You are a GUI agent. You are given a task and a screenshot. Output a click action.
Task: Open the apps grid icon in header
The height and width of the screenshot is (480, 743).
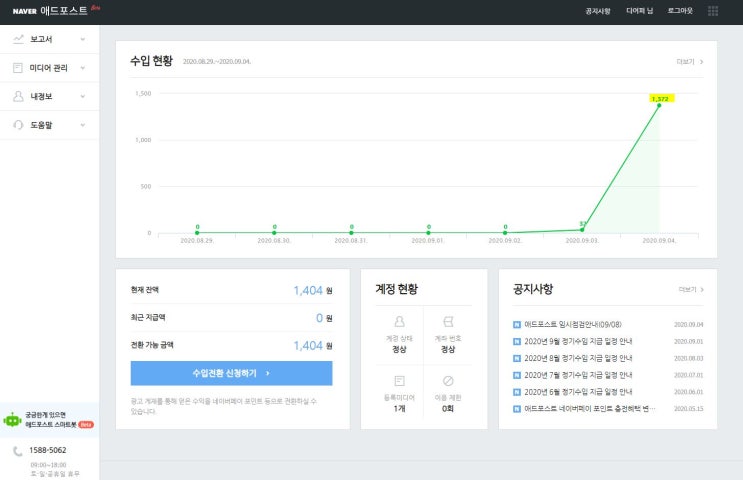(x=713, y=10)
